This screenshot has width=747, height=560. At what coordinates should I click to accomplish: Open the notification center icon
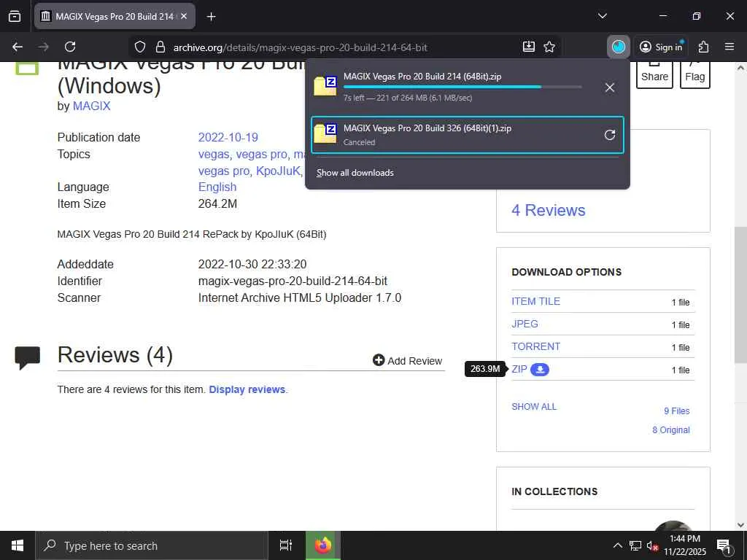[724, 545]
